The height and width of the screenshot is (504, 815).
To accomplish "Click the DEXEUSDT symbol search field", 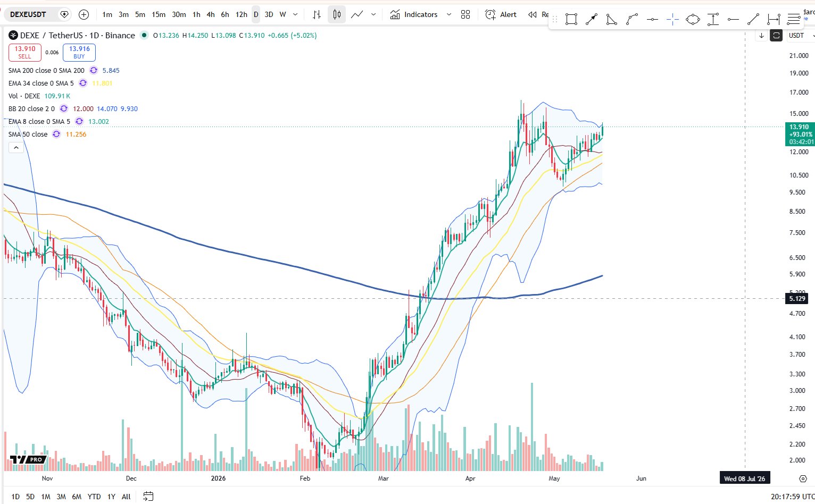I will 28,14.
